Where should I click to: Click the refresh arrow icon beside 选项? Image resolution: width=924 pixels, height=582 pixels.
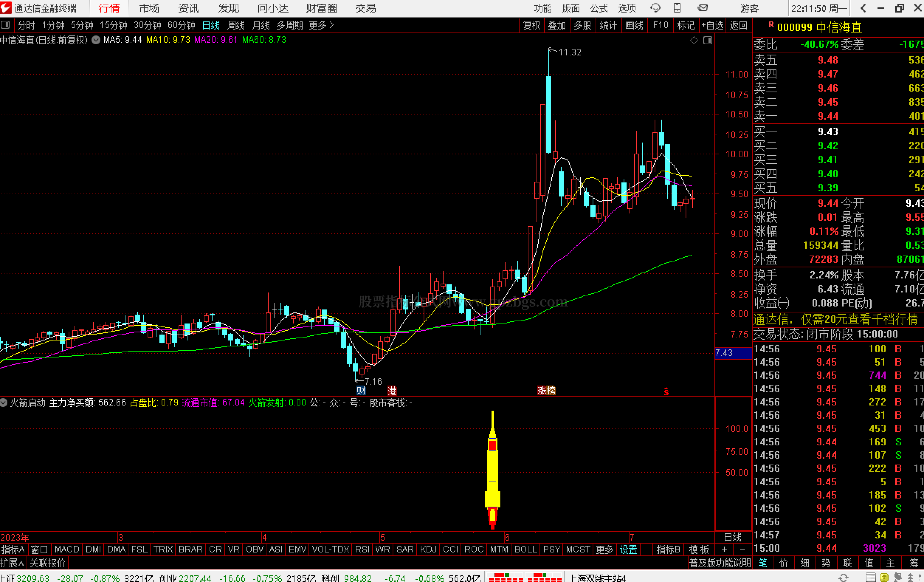(655, 8)
